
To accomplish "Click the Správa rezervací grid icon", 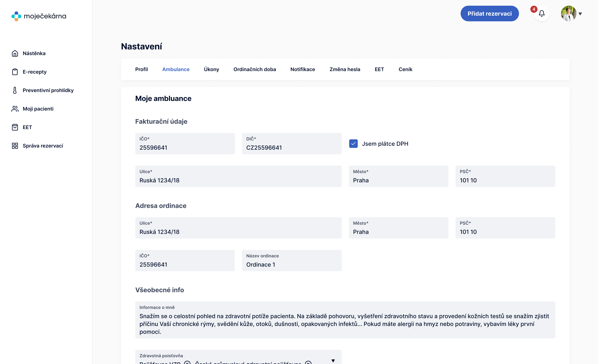I will (15, 146).
